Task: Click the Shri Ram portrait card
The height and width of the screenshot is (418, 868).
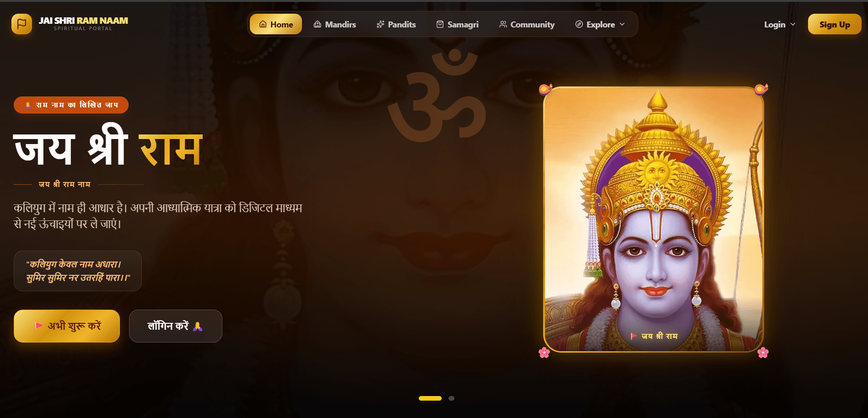Action: 653,220
